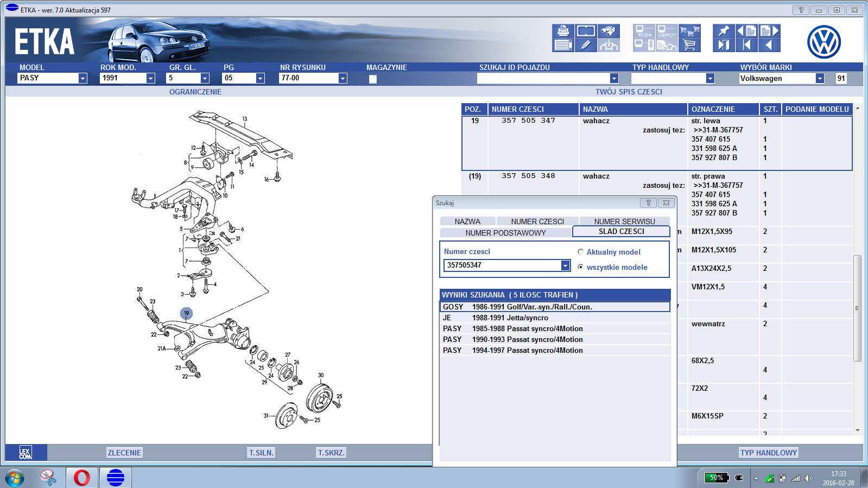Expand the NR RYSUNKU dropdown
The width and height of the screenshot is (868, 488).
click(343, 78)
